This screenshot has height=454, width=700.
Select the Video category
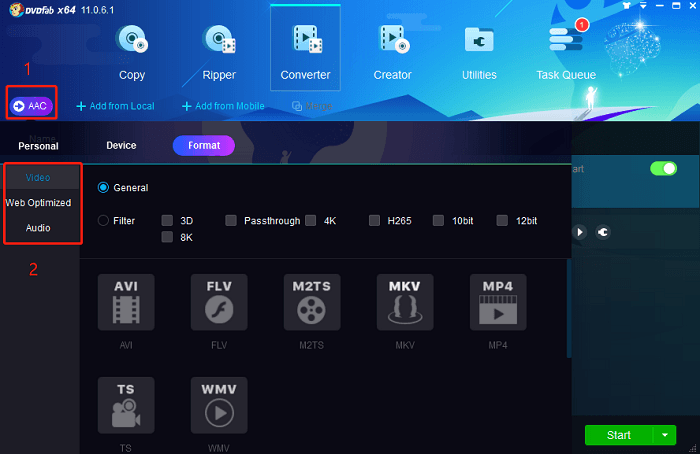coord(38,178)
